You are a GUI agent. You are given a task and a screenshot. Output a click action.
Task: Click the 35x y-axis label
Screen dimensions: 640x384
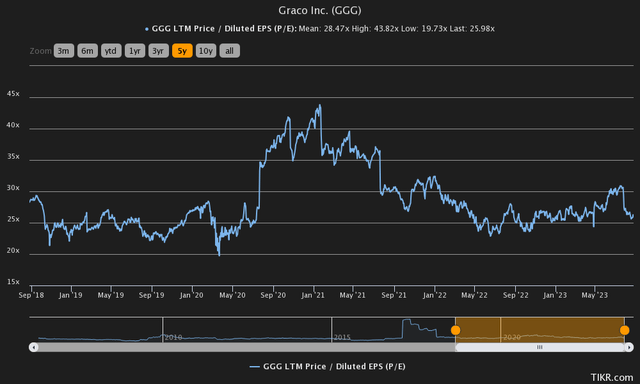[x=13, y=157]
